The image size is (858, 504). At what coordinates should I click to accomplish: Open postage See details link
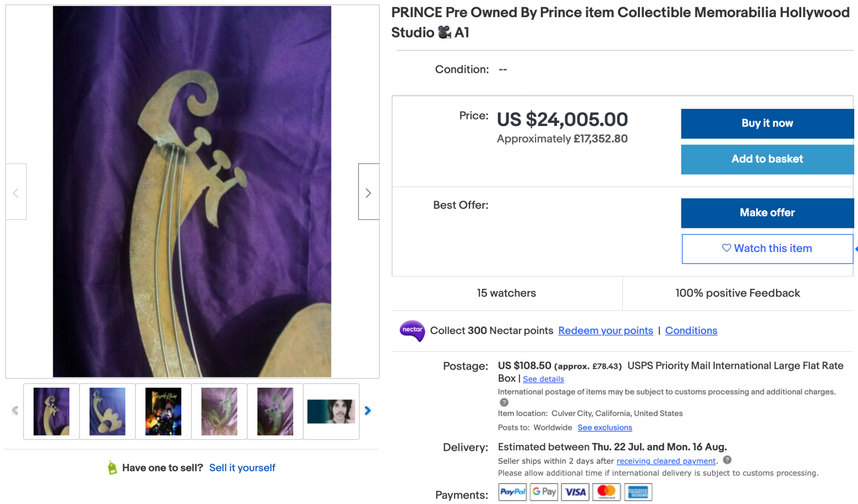(543, 379)
